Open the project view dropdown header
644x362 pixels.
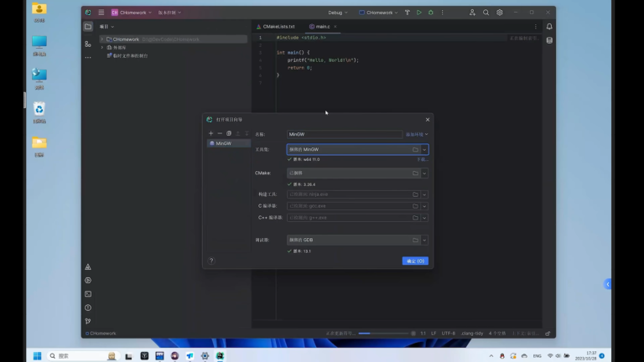coord(106,27)
